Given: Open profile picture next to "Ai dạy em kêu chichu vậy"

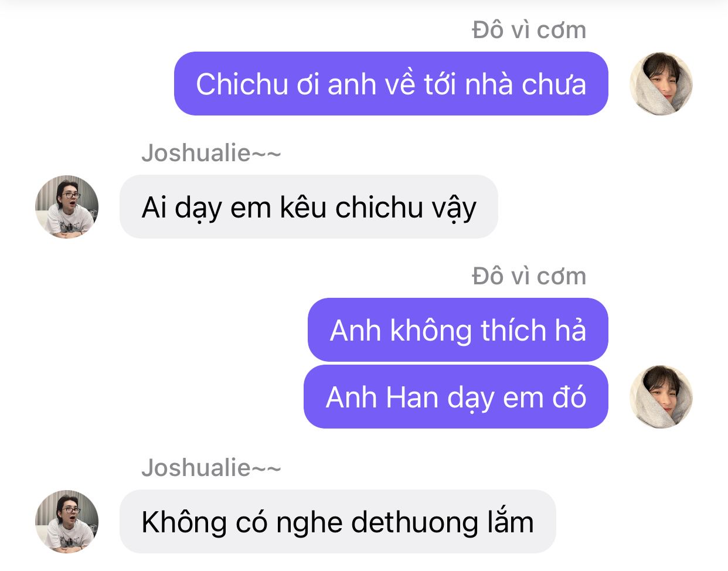Looking at the screenshot, I should (67, 206).
